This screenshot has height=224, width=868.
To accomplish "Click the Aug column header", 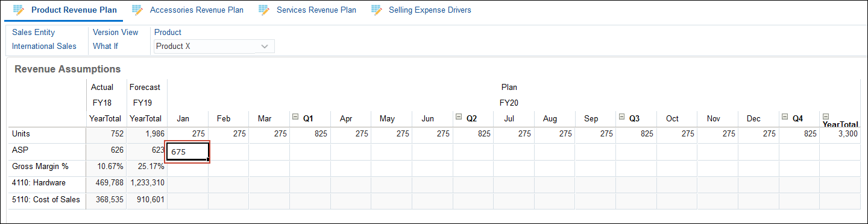I will [x=554, y=119].
